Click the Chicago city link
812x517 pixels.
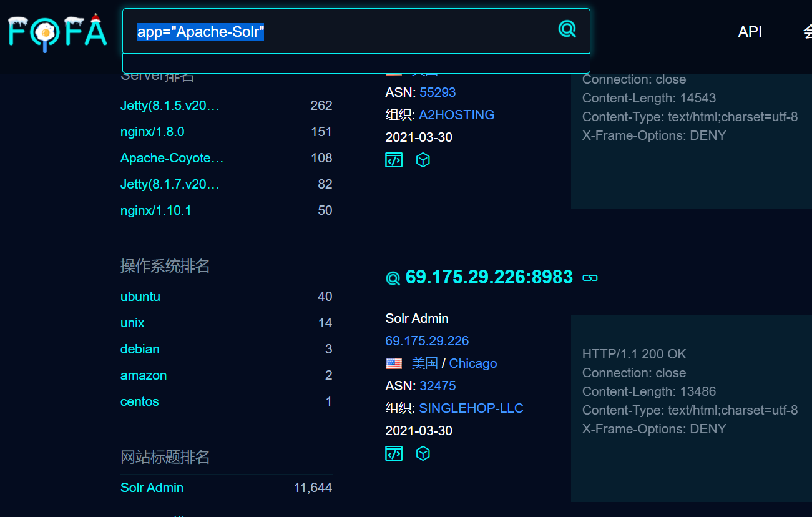tap(472, 363)
